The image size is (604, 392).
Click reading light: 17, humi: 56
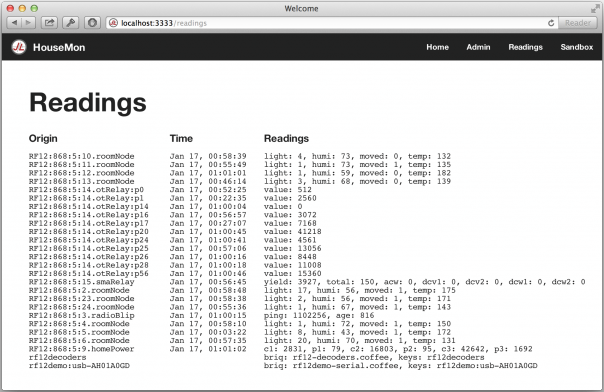pos(359,290)
